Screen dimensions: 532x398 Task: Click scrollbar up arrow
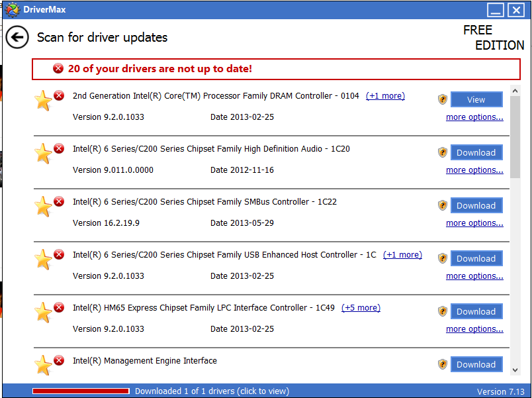coord(515,91)
